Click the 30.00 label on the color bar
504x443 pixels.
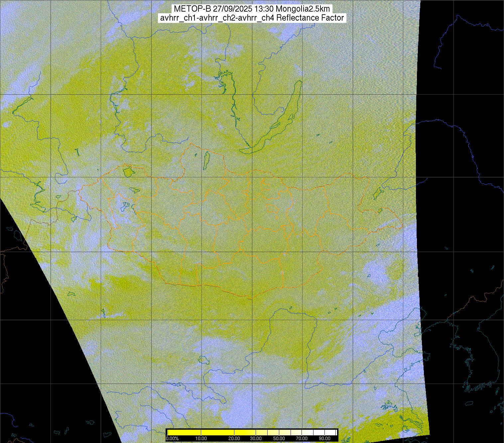coord(256,438)
